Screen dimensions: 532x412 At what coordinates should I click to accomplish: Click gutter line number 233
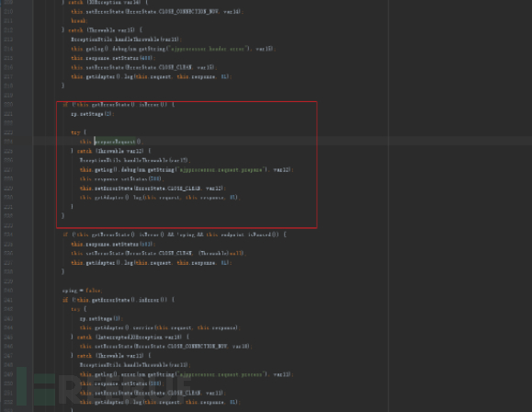point(8,225)
